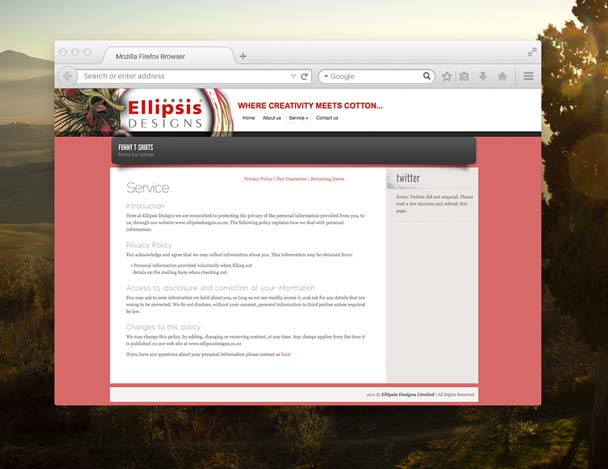Viewport: 608px width, 469px height.
Task: Click the Ellipsis Designs Limited footer text
Action: (x=408, y=394)
